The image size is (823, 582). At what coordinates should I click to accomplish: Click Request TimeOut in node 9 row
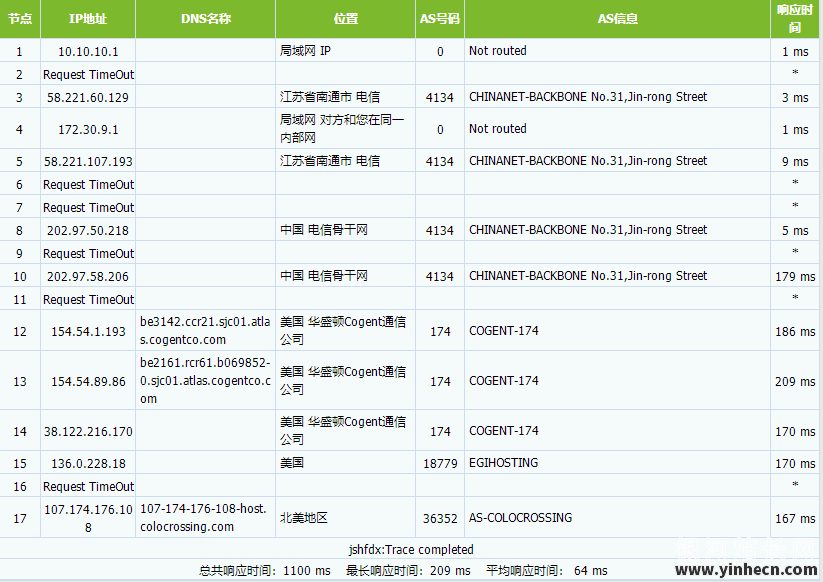(88, 254)
